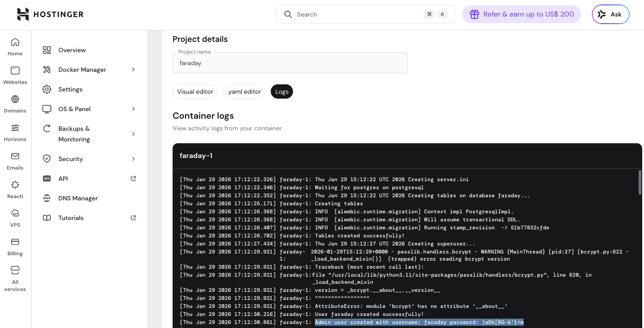644x328 pixels.
Task: Expand the Docker Manager submenu
Action: pos(133,70)
